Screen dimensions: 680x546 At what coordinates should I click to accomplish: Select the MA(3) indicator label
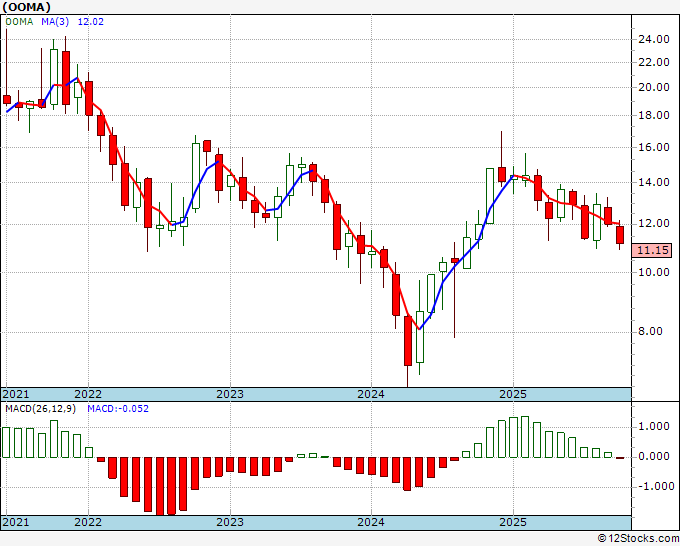(x=55, y=21)
